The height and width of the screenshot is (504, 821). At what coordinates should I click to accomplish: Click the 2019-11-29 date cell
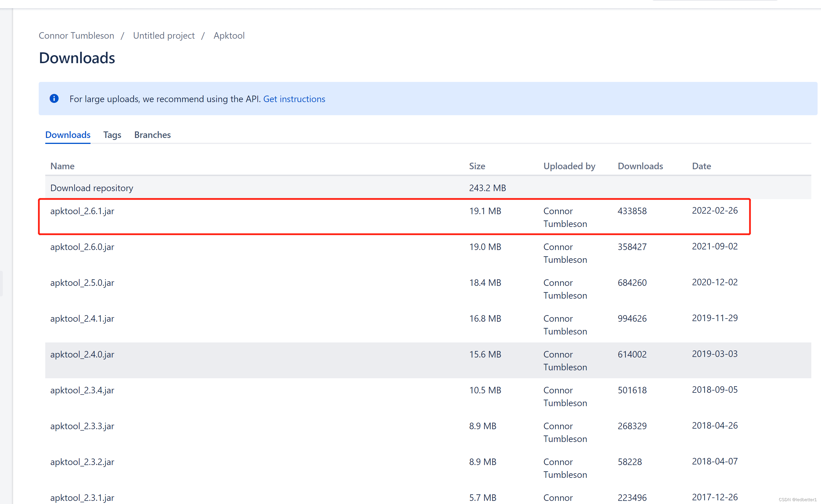pos(715,318)
